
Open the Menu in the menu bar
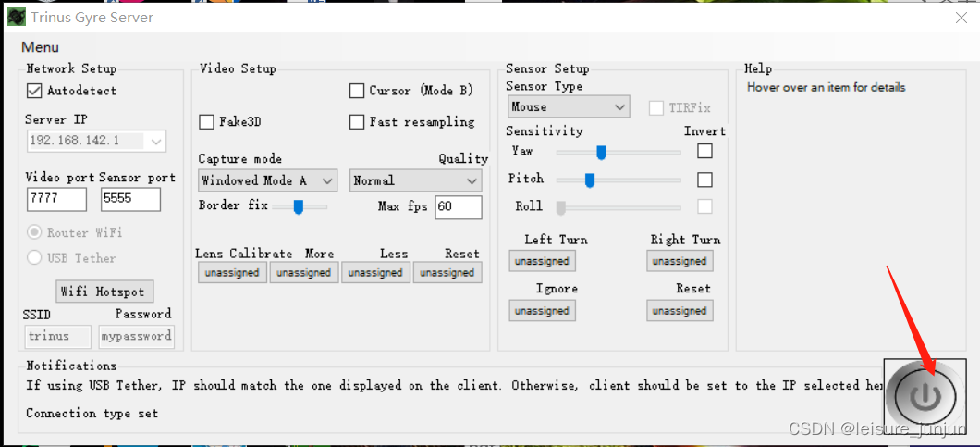(x=40, y=47)
